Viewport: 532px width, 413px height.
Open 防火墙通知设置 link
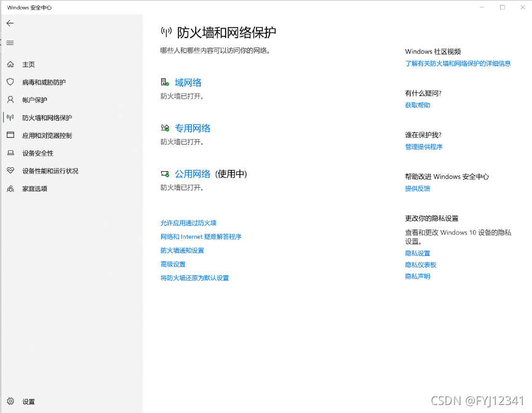[x=182, y=251]
